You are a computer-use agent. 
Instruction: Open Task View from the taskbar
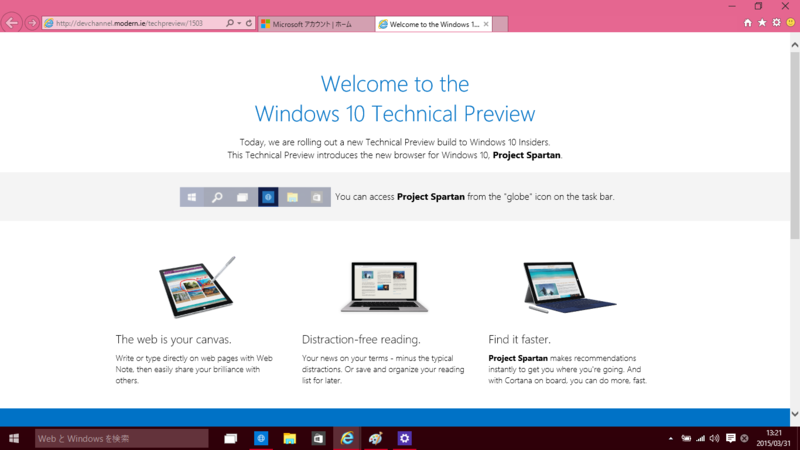[231, 438]
